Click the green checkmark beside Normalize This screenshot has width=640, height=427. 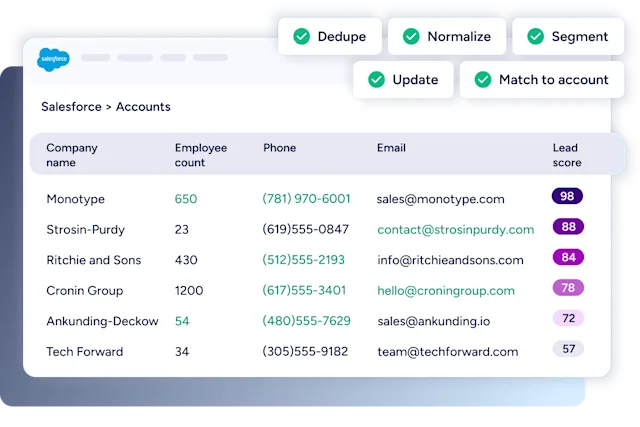coord(411,36)
